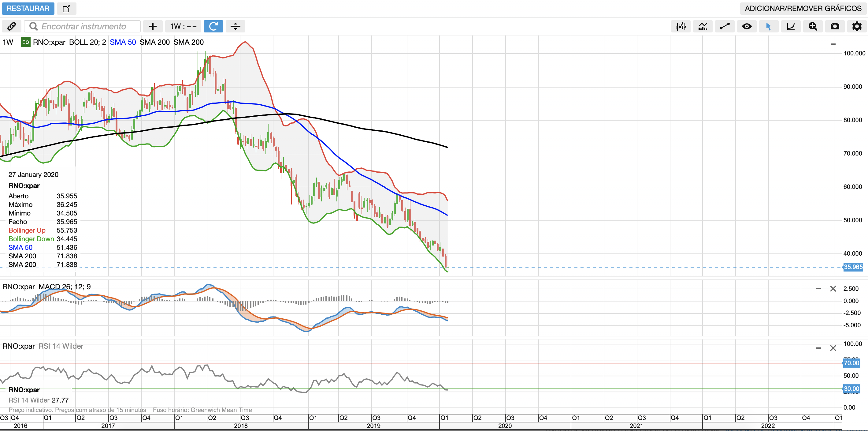Open the chart in a new window
The image size is (868, 431).
click(66, 9)
